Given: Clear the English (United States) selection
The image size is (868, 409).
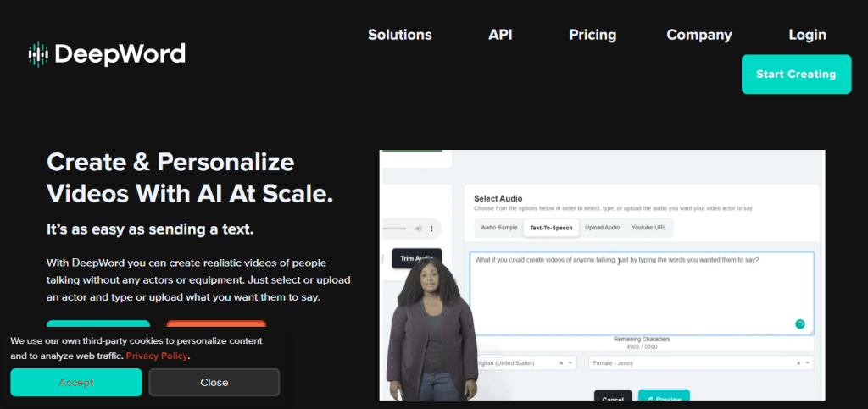Looking at the screenshot, I should [561, 363].
